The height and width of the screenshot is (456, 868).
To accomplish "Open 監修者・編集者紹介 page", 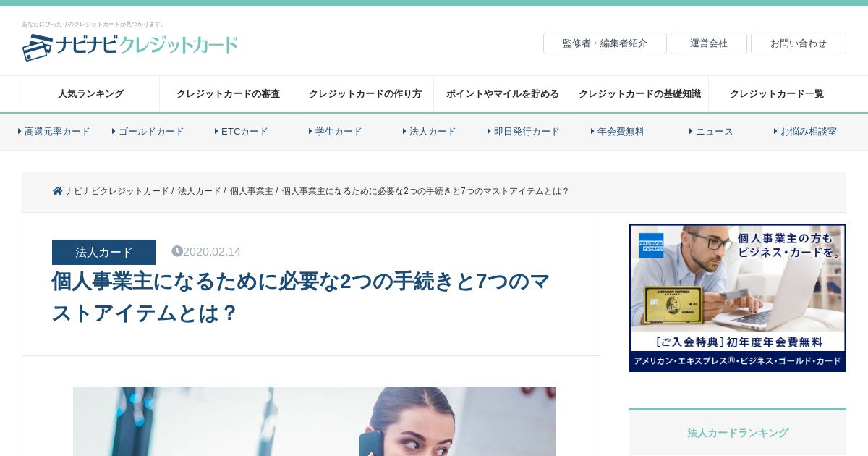I will (x=605, y=43).
